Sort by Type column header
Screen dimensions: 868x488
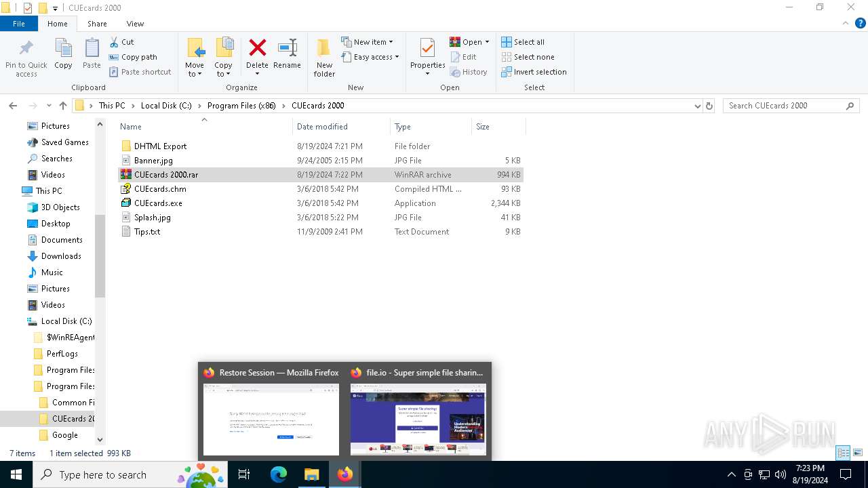click(x=431, y=127)
